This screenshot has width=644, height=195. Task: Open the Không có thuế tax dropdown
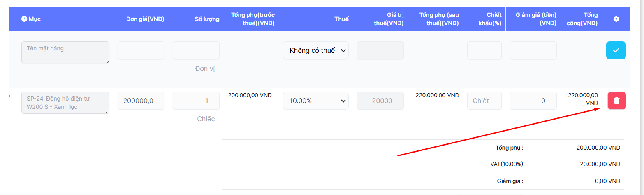point(315,50)
